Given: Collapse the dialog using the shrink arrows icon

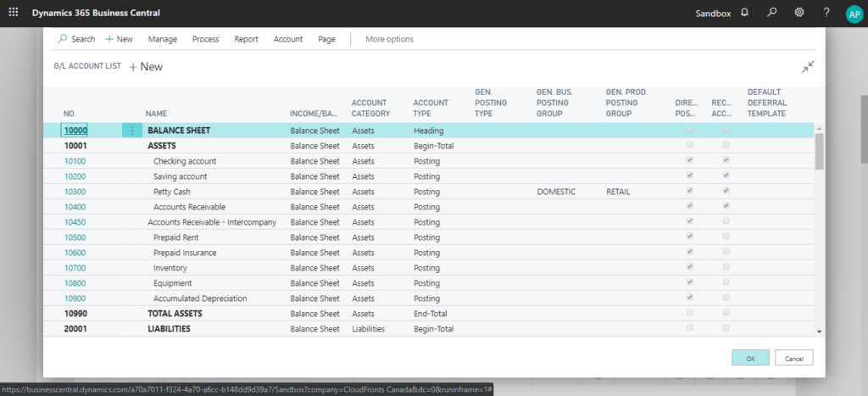Looking at the screenshot, I should pos(808,66).
